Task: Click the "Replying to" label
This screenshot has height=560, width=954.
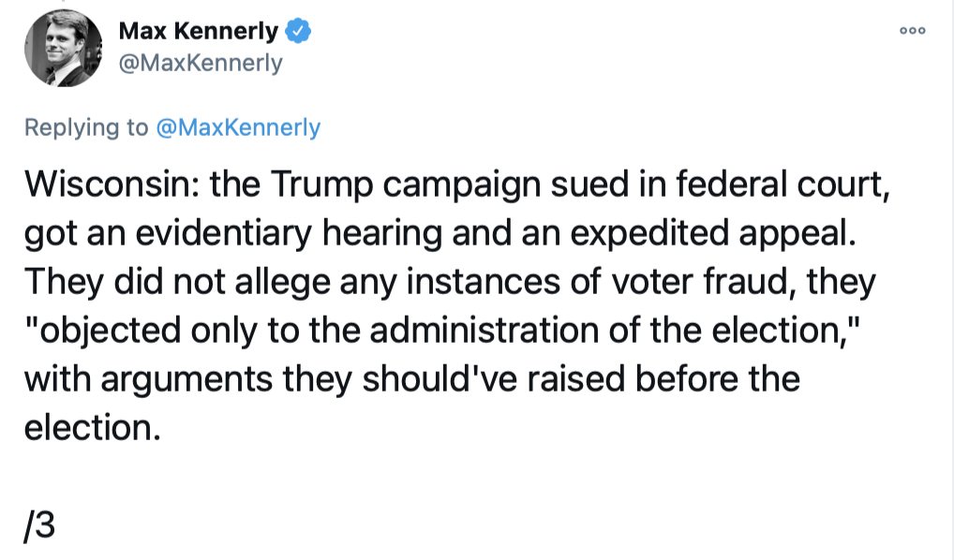Action: click(x=85, y=127)
